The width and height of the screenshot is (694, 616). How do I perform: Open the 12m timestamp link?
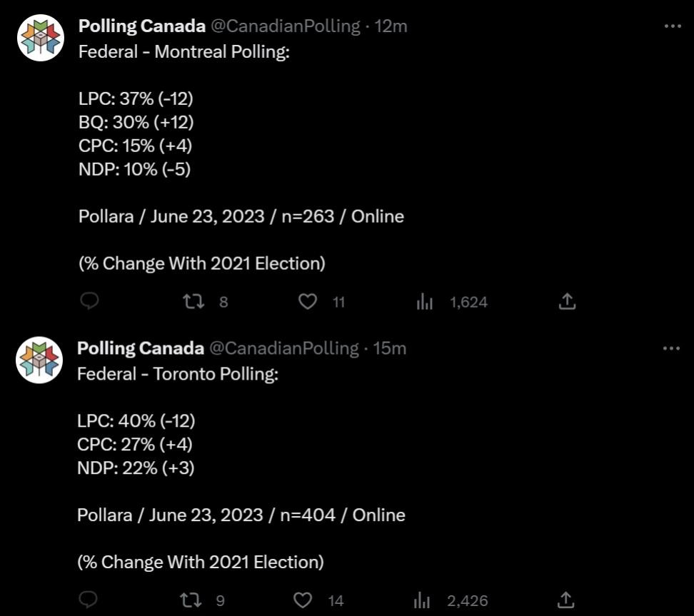(391, 26)
